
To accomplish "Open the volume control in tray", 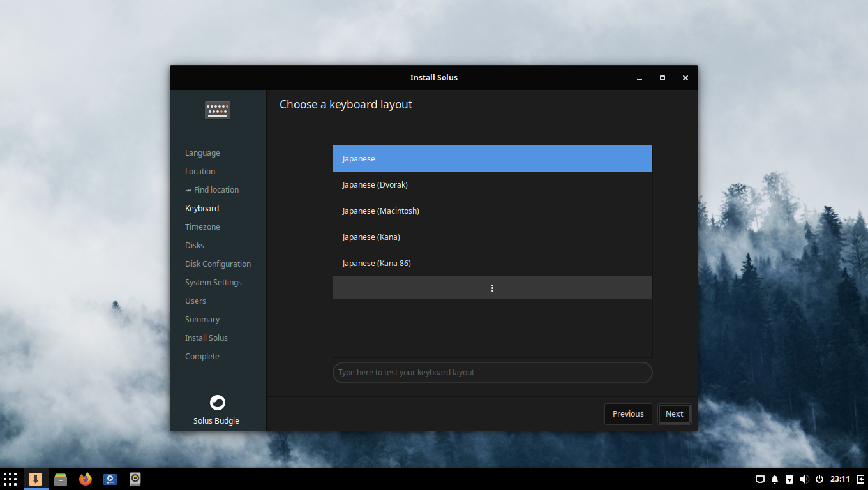I will 804,479.
